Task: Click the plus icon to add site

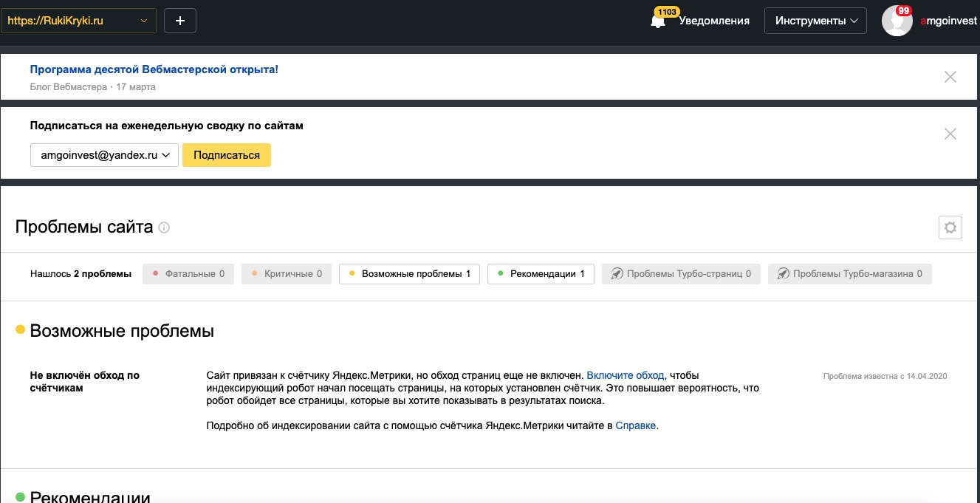Action: click(x=180, y=21)
